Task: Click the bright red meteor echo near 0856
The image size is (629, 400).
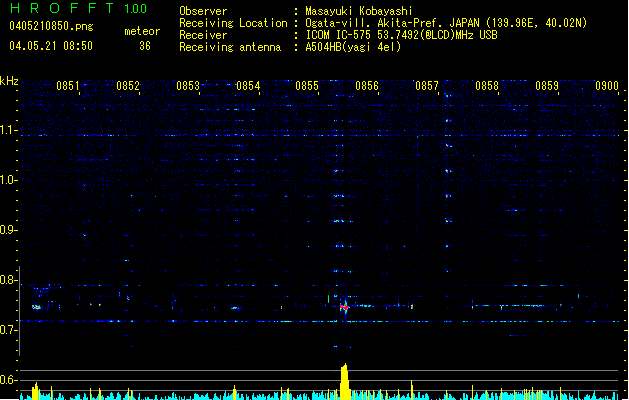Action: click(344, 307)
